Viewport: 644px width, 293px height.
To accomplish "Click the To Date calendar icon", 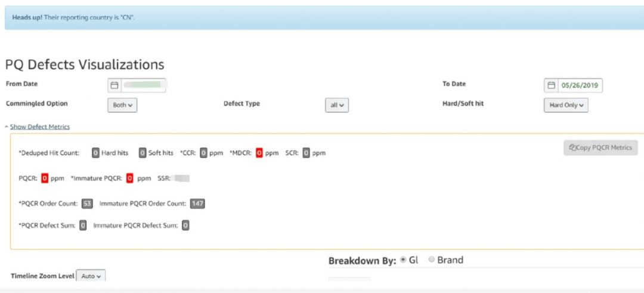I will click(x=552, y=85).
